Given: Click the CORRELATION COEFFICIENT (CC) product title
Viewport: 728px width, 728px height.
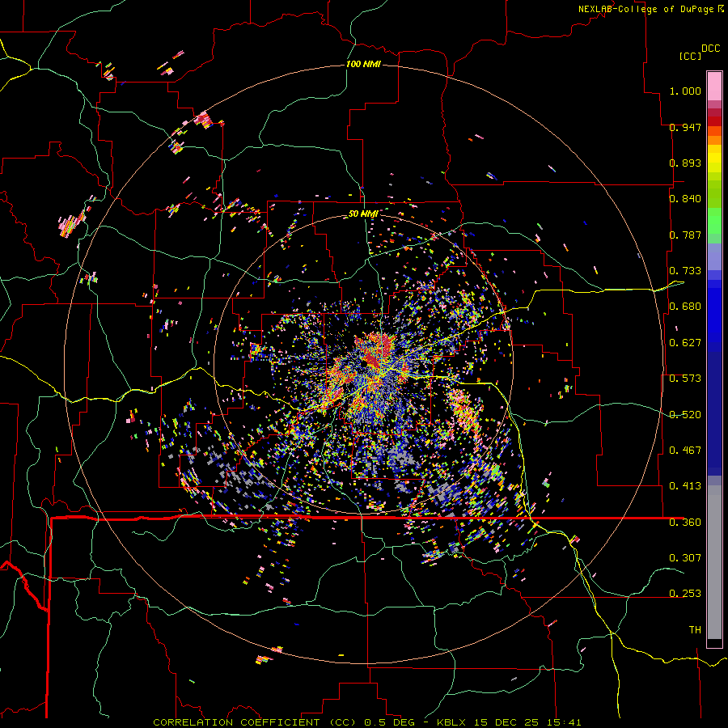Looking at the screenshot, I should 255,722.
